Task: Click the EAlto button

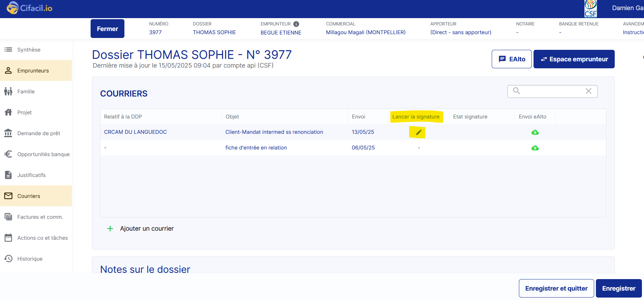Action: 511,59
